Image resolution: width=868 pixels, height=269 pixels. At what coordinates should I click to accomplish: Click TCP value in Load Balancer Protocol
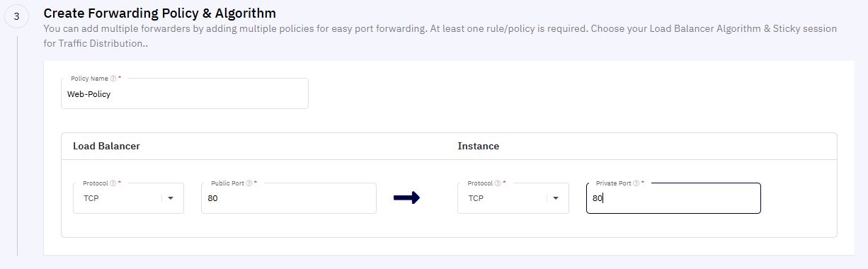click(91, 198)
